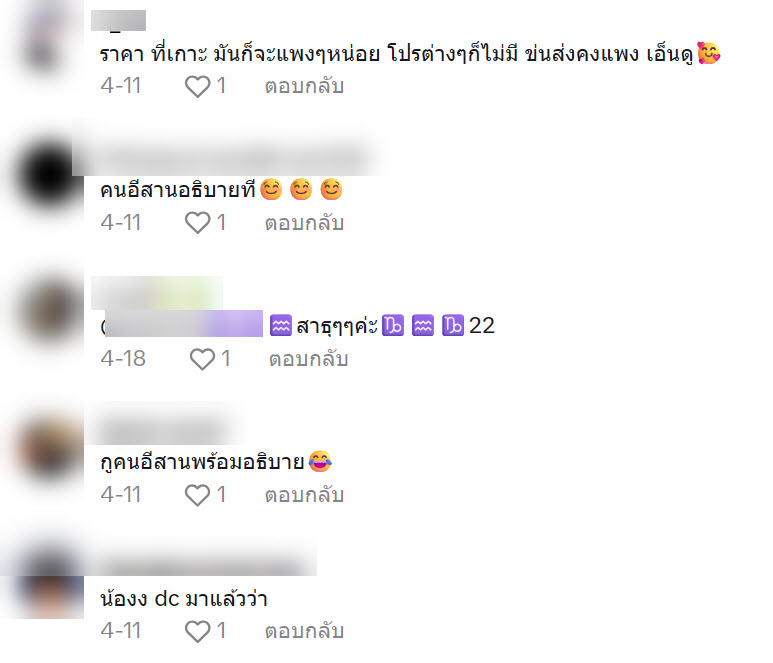Image resolution: width=773 pixels, height=663 pixels.
Task: Reply to the 'สาธุๆๆค่ะ' comment
Action: pos(309,359)
